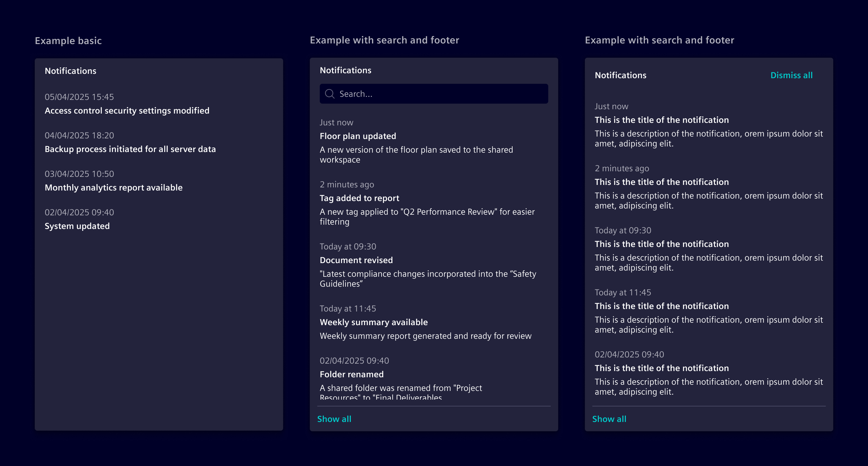Image resolution: width=868 pixels, height=466 pixels.
Task: Open the Show all link in middle panel
Action: click(x=334, y=419)
